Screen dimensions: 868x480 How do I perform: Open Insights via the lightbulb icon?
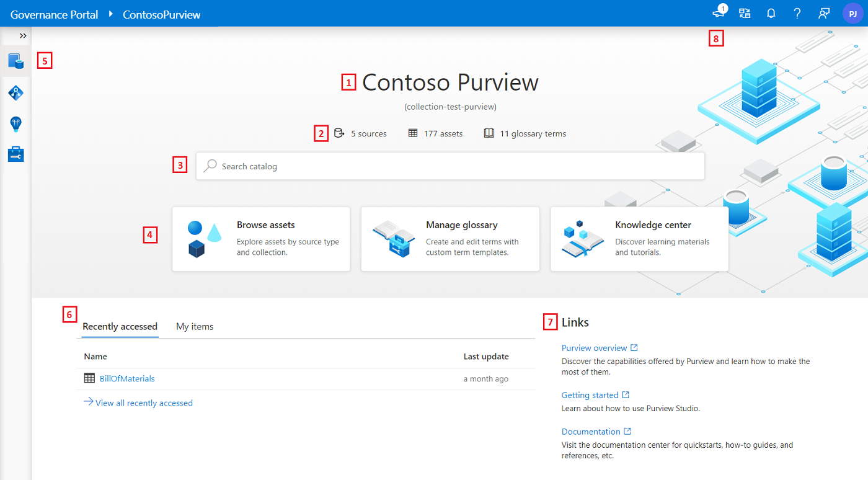[15, 123]
